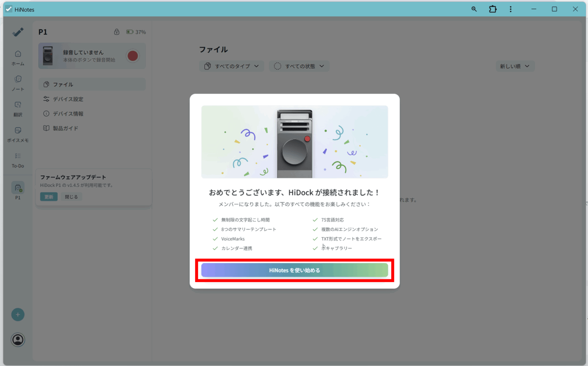Open the extensions puzzle icon

(493, 9)
